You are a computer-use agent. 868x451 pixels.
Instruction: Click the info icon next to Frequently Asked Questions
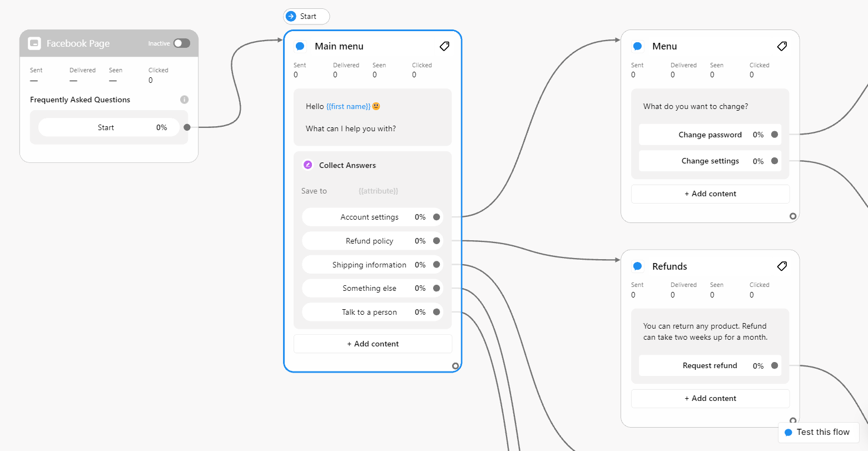click(184, 100)
